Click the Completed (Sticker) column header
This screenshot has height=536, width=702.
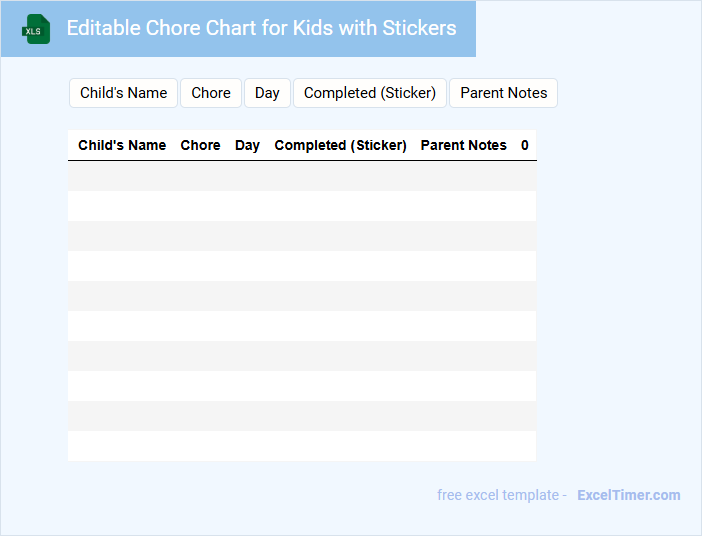(340, 145)
